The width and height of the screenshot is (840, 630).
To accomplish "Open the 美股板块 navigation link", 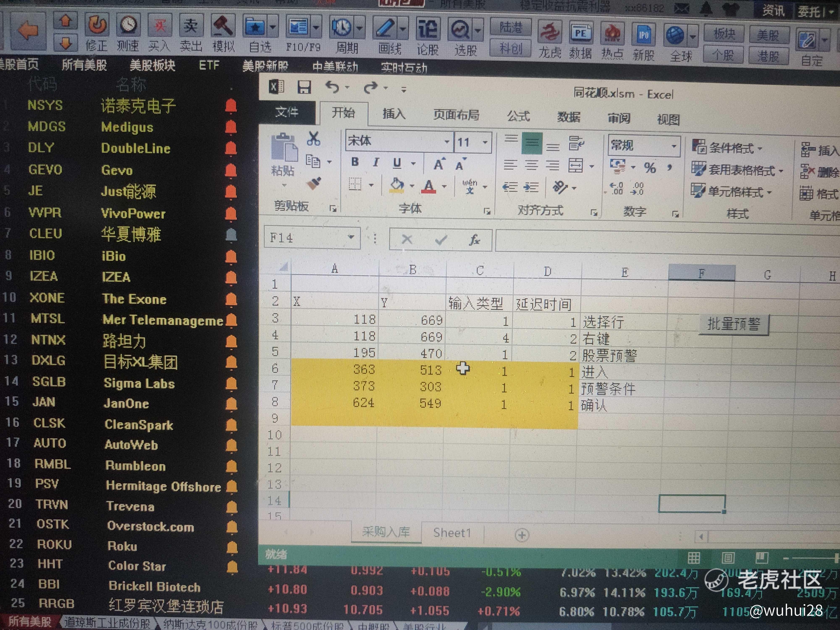I will (153, 65).
